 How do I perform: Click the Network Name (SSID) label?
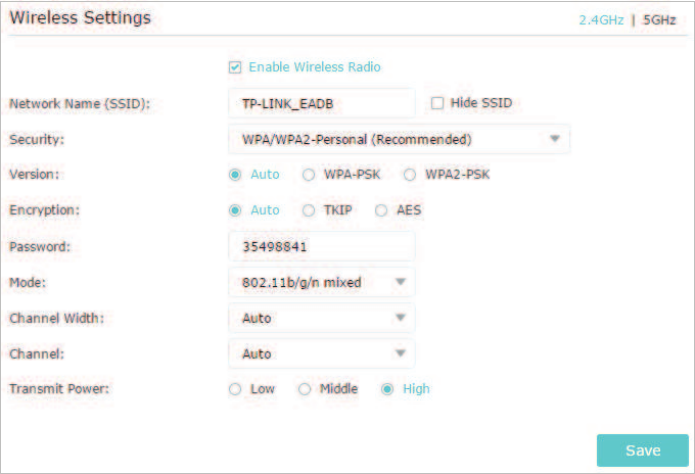tap(80, 104)
